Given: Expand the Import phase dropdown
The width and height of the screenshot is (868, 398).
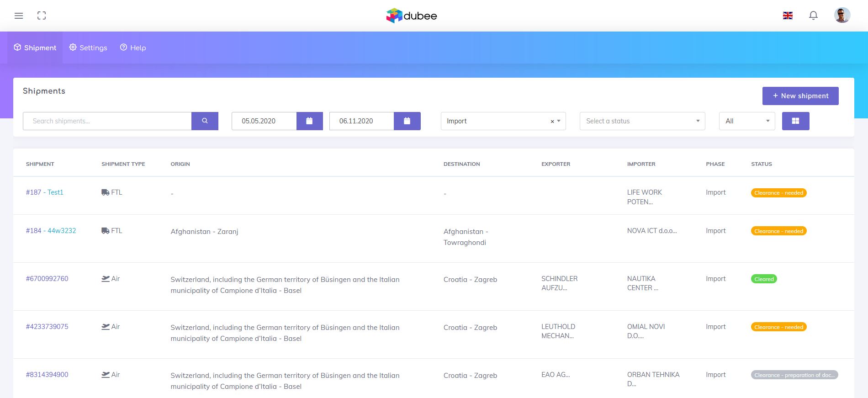Looking at the screenshot, I should [x=559, y=121].
